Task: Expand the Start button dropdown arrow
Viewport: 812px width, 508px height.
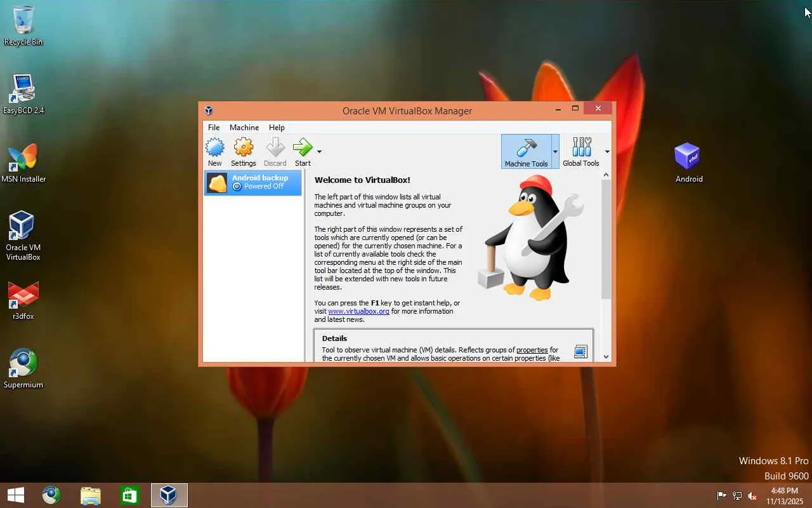Action: click(x=319, y=152)
